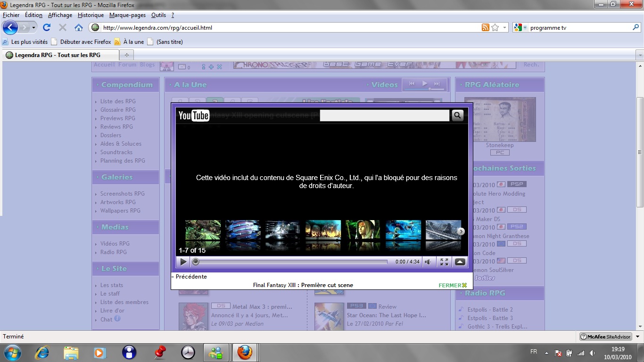This screenshot has width=644, height=362.
Task: Open the Windows Start menu
Action: point(12,353)
